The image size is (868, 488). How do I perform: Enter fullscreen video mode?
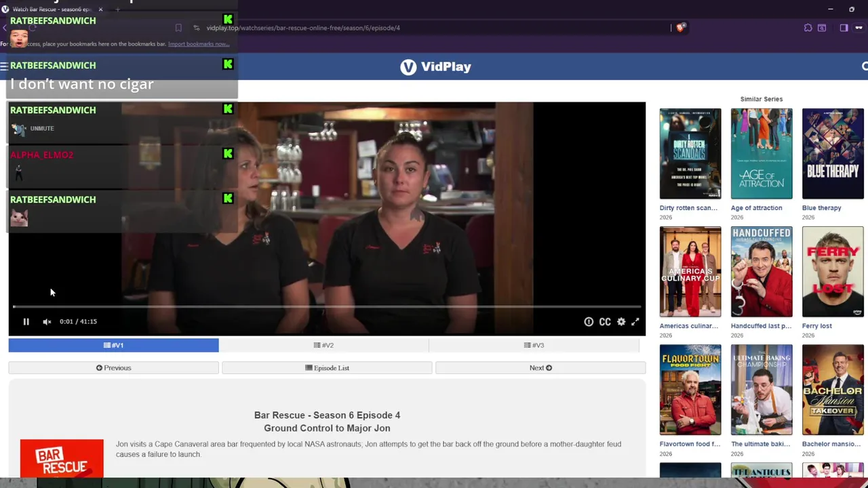point(635,322)
